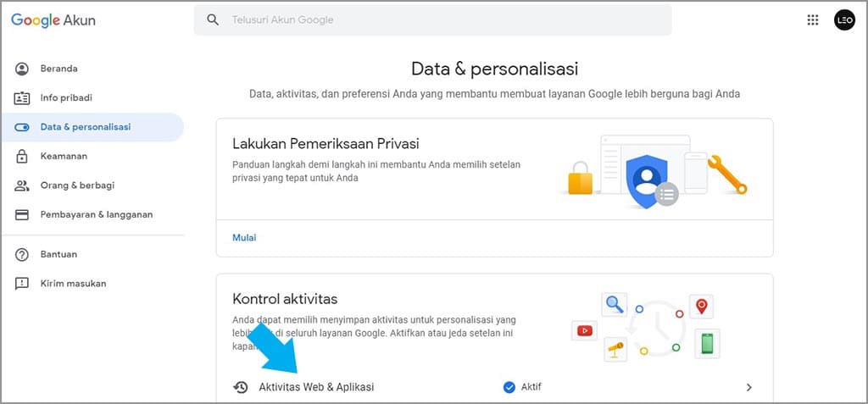Click the Beranda person icon
The image size is (868, 404).
click(x=22, y=69)
